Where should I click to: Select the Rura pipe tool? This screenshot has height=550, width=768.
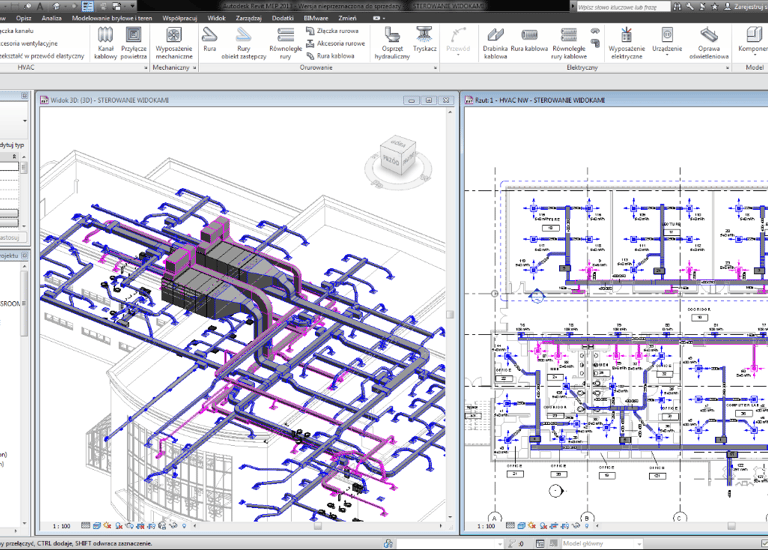(210, 39)
